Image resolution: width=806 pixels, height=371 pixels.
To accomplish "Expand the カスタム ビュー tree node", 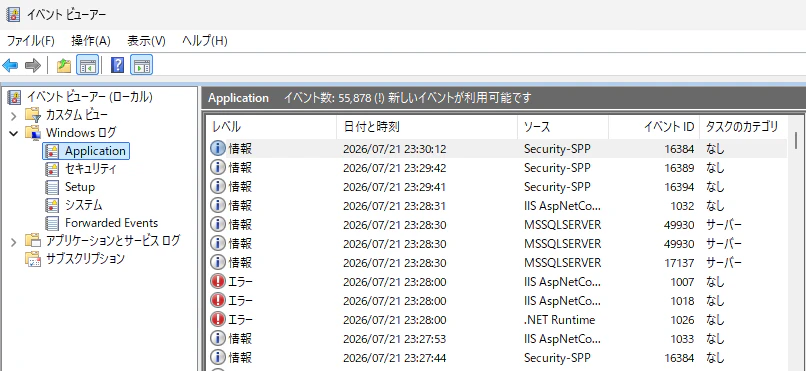I will (x=14, y=115).
